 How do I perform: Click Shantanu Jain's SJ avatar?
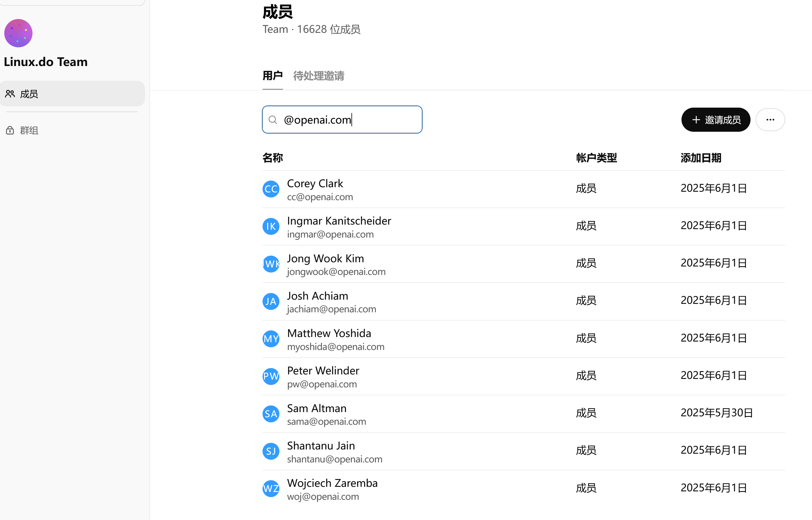[271, 451]
